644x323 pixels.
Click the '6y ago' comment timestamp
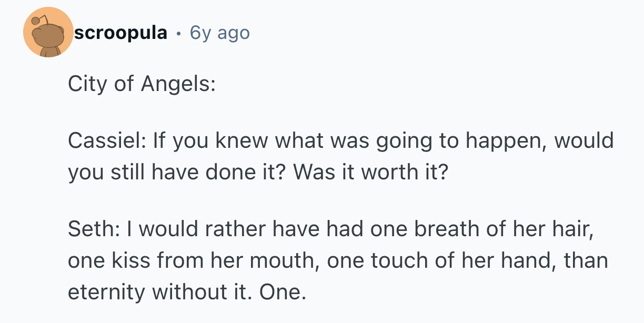(x=219, y=33)
